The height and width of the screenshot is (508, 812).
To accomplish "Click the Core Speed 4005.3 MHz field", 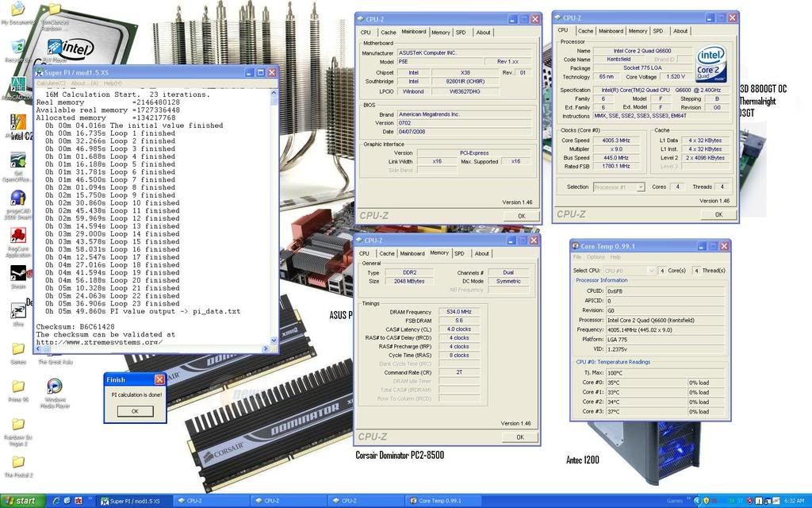I will (615, 140).
